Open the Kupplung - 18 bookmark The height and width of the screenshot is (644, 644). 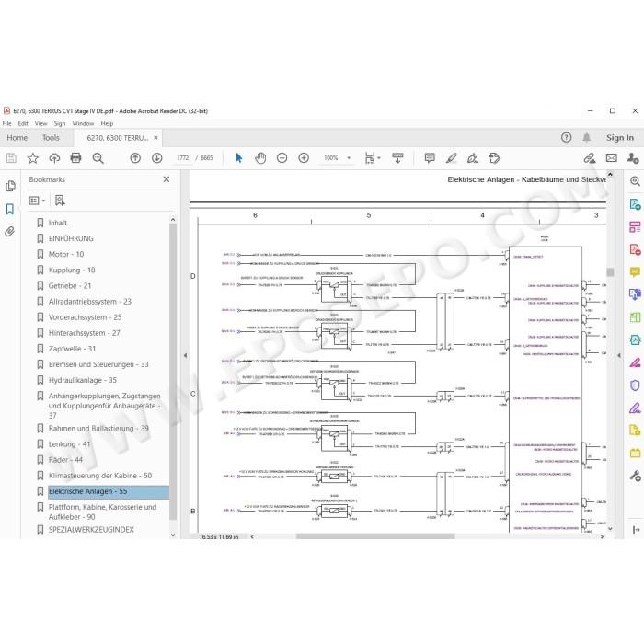[x=72, y=270]
